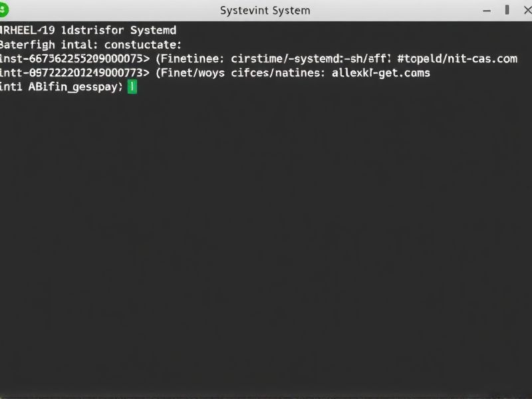
Task: Click the word Systemd on the first line
Action: [152, 30]
